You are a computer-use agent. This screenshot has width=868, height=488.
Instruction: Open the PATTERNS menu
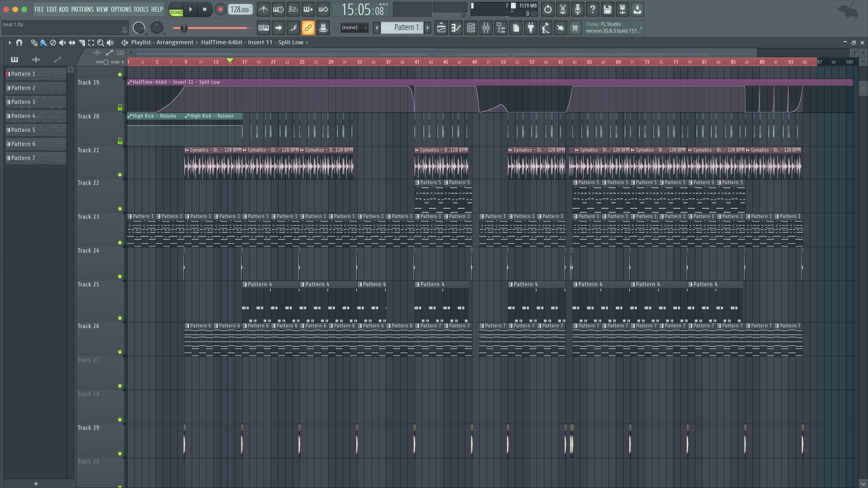tap(82, 9)
